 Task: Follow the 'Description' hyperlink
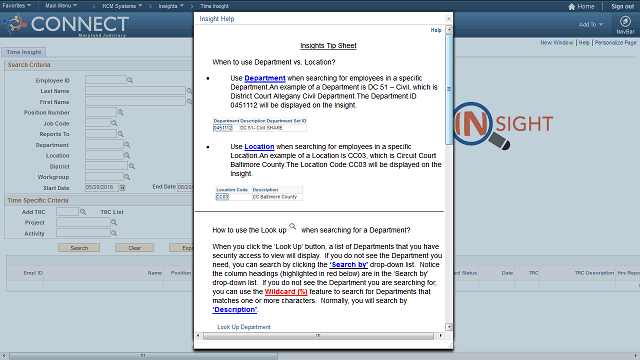pos(235,309)
